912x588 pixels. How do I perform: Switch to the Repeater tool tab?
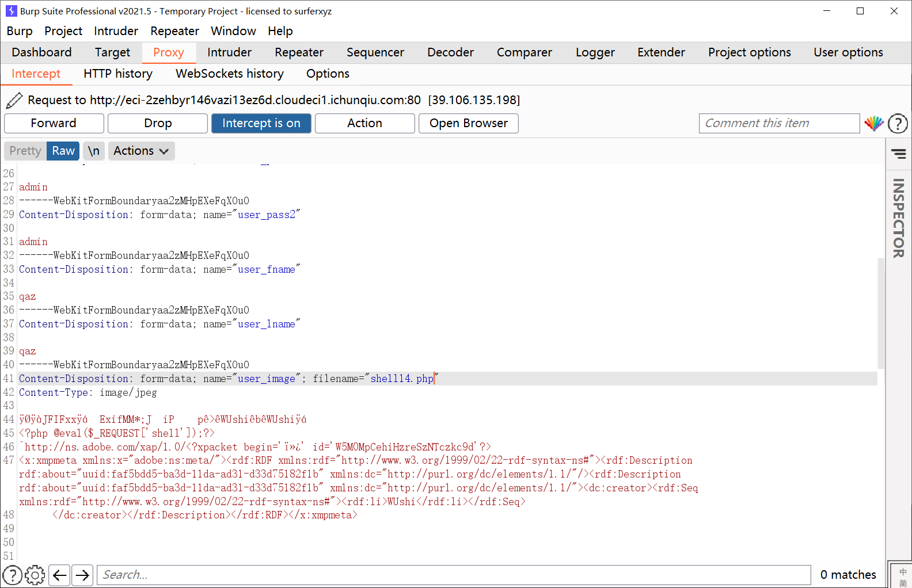[299, 52]
